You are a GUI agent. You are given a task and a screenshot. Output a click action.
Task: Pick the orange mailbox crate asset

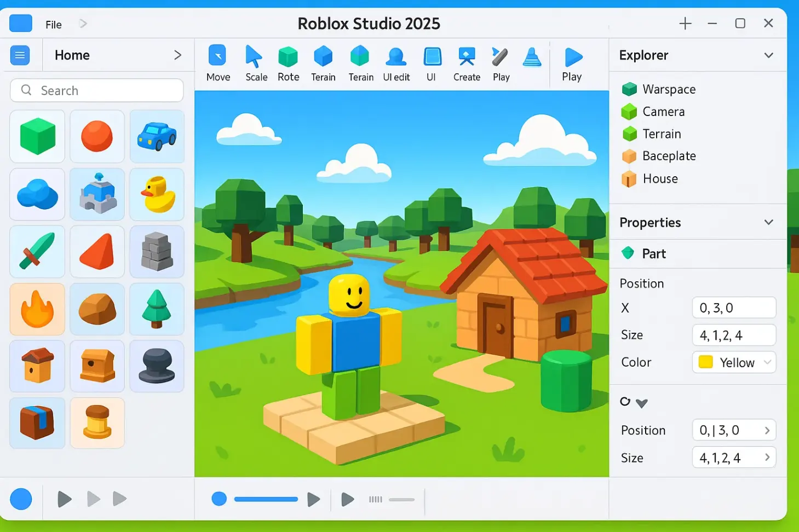tap(97, 366)
